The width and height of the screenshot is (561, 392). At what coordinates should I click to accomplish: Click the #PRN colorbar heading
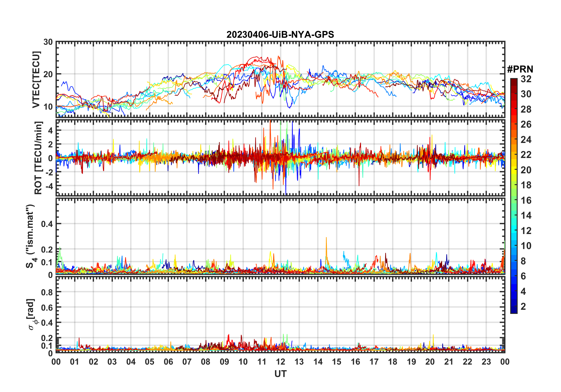tap(520, 69)
